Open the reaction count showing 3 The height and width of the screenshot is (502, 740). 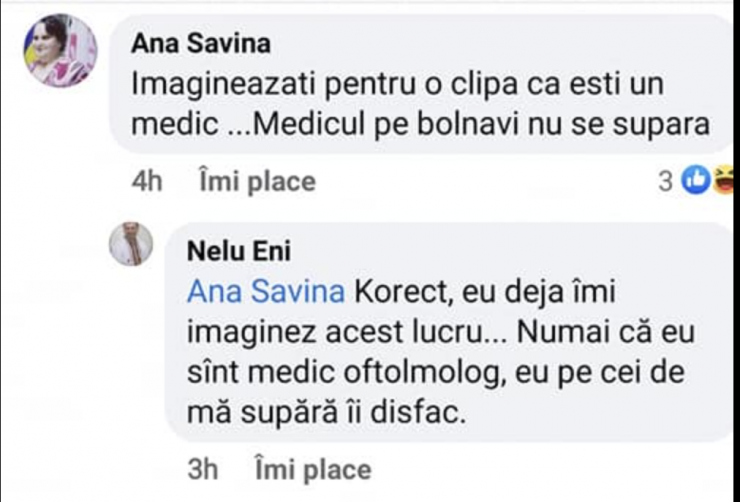[665, 181]
